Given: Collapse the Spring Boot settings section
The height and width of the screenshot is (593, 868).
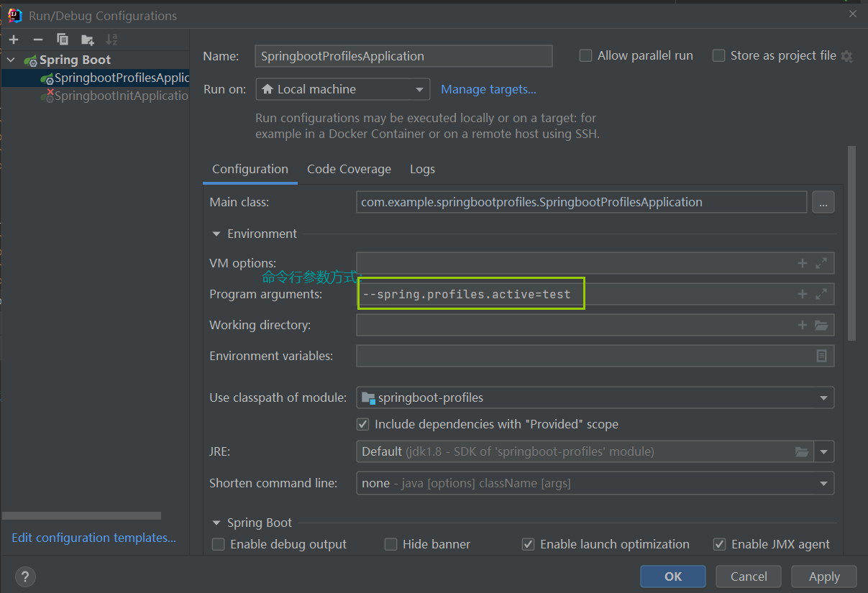Looking at the screenshot, I should (x=216, y=523).
